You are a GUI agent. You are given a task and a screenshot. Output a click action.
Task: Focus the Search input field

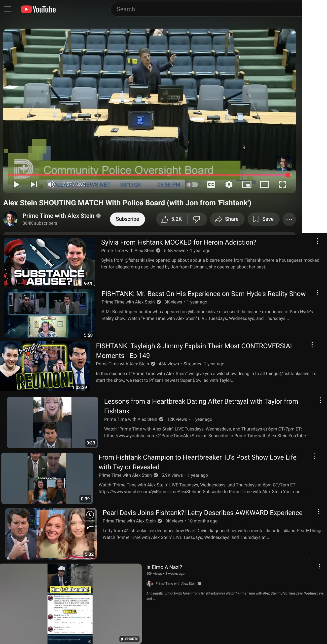point(206,9)
